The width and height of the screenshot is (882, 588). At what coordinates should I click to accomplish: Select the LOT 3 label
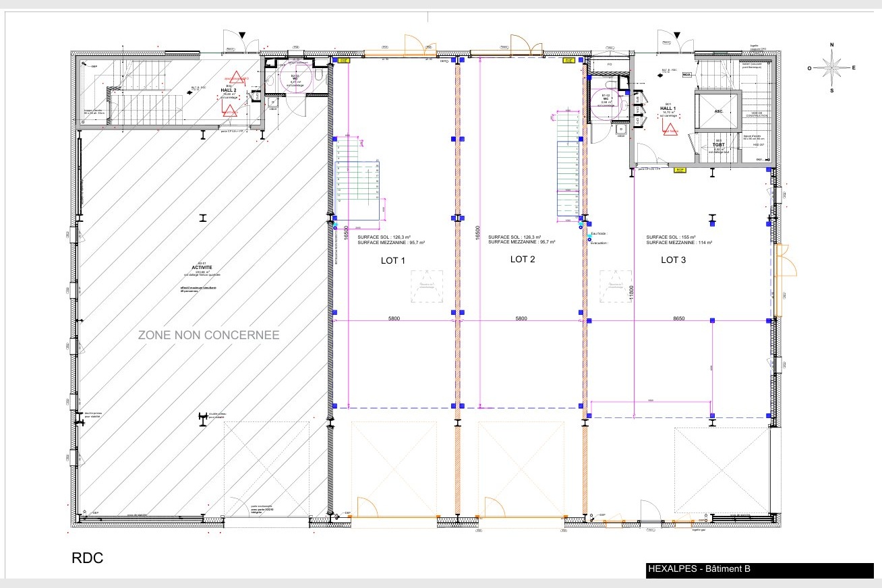point(673,260)
